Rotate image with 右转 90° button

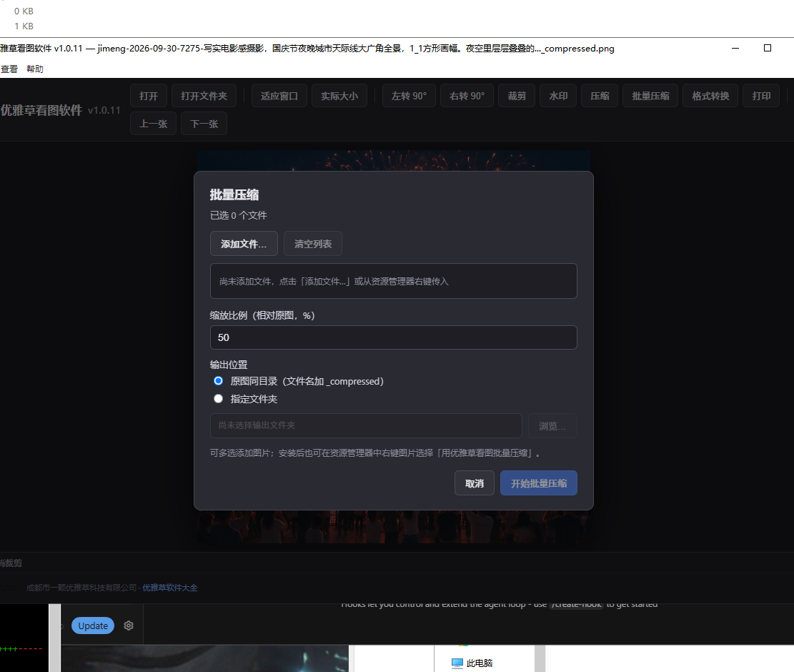[467, 96]
